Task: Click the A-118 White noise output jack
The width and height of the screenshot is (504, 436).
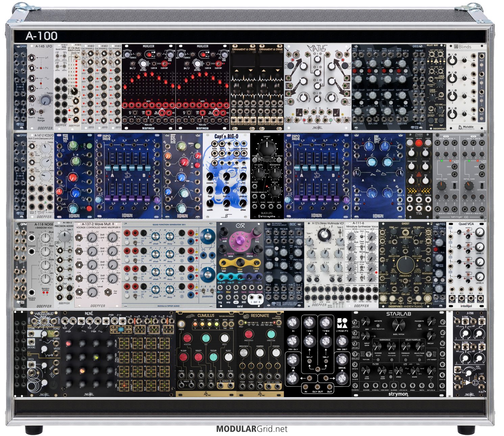Action: pyautogui.click(x=32, y=237)
